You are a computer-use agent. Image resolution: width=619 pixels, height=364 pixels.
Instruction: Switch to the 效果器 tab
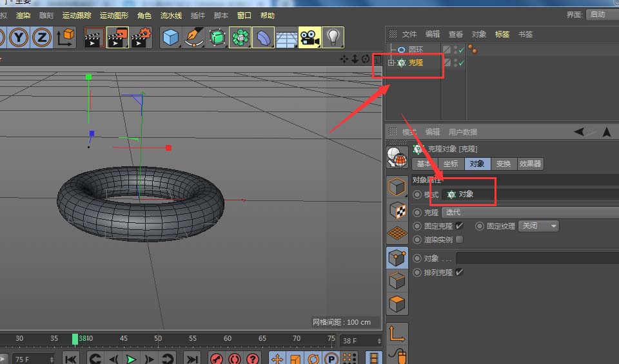(530, 164)
